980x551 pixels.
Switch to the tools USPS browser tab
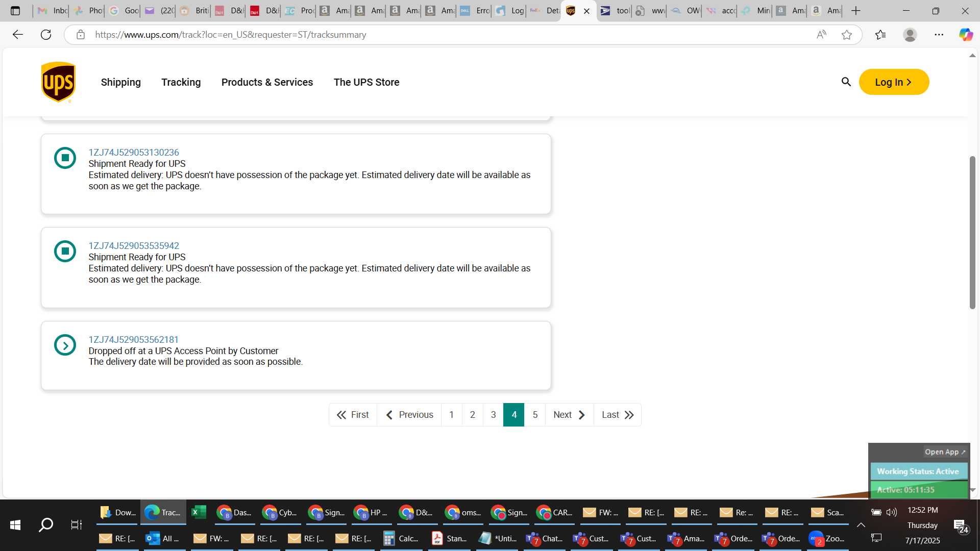pos(615,11)
